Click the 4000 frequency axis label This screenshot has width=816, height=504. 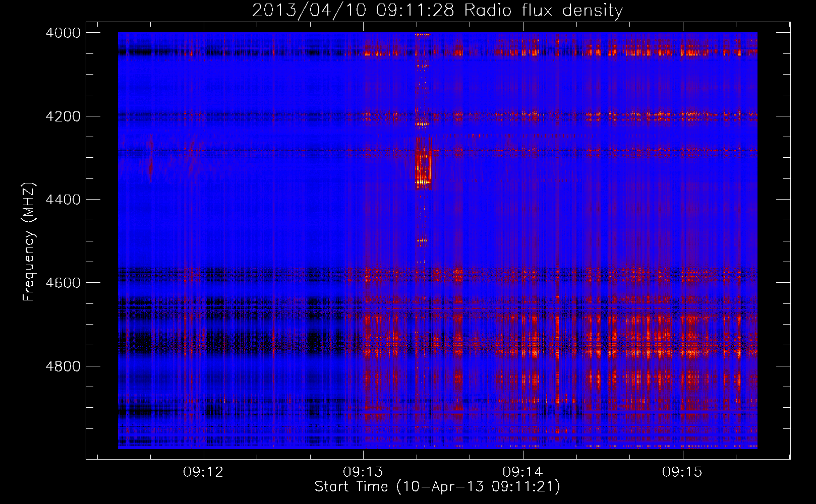tap(63, 33)
